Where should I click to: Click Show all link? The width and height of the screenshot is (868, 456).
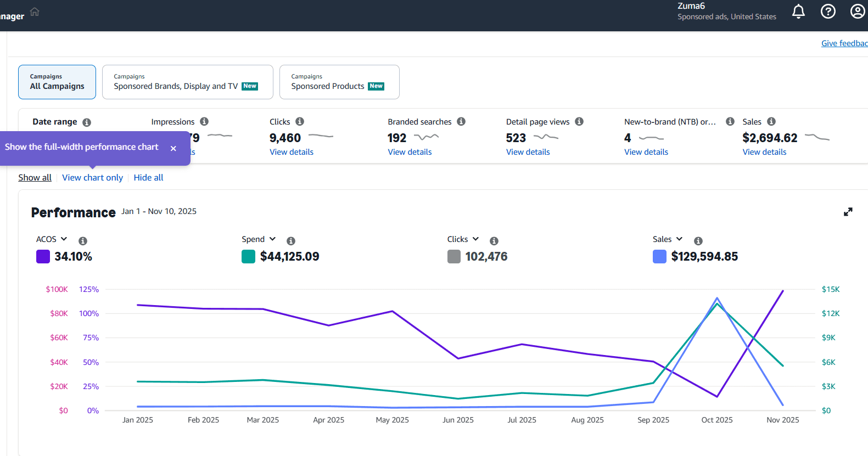35,178
